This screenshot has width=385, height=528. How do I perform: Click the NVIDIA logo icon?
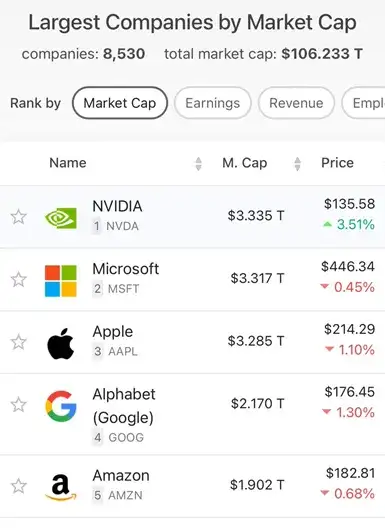[x=61, y=218]
